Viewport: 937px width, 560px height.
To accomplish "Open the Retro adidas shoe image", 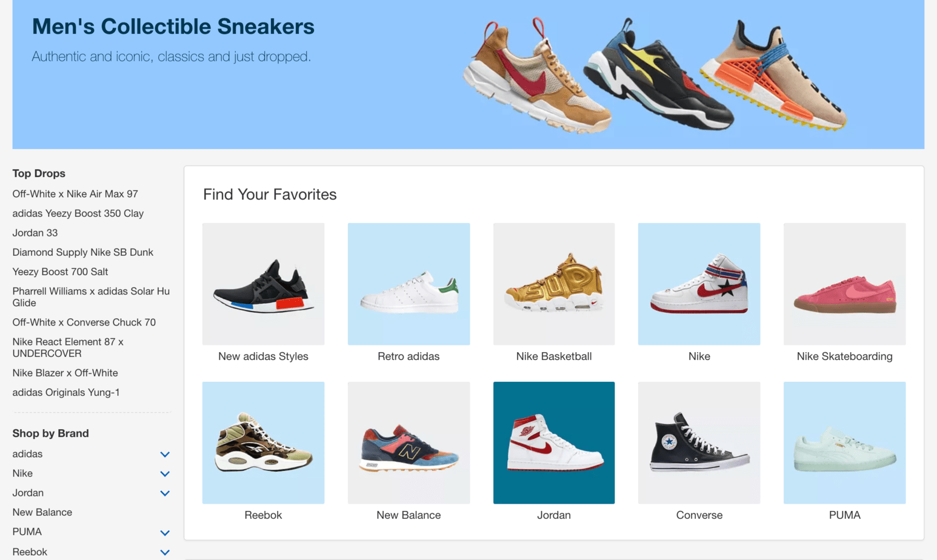I will click(408, 284).
